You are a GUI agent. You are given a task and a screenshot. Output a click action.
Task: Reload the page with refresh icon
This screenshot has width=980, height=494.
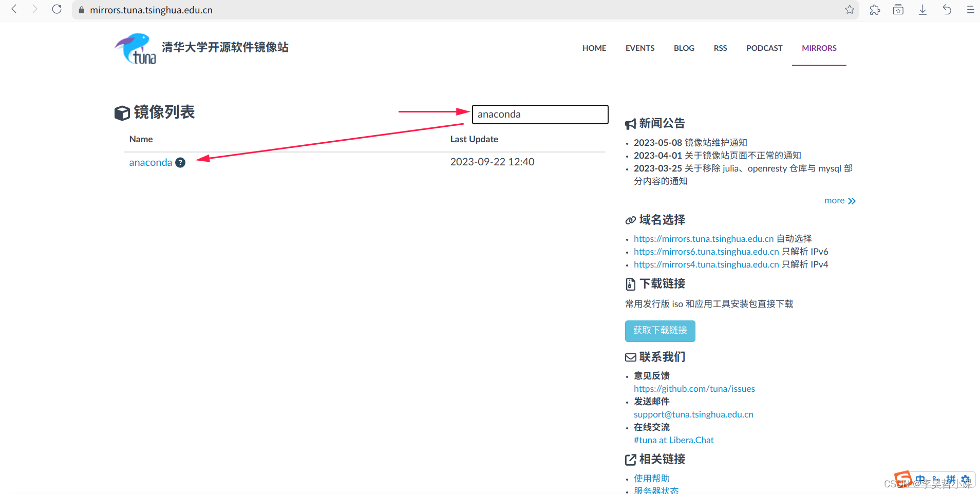click(x=57, y=9)
